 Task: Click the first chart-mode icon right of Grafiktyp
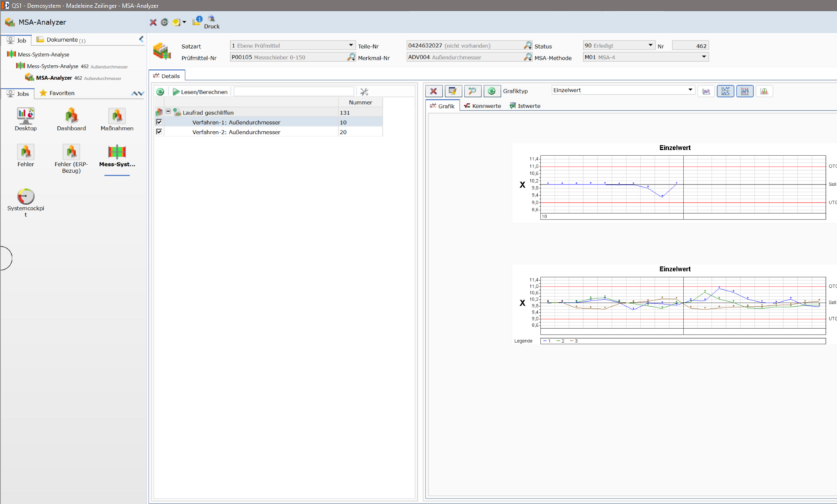706,91
